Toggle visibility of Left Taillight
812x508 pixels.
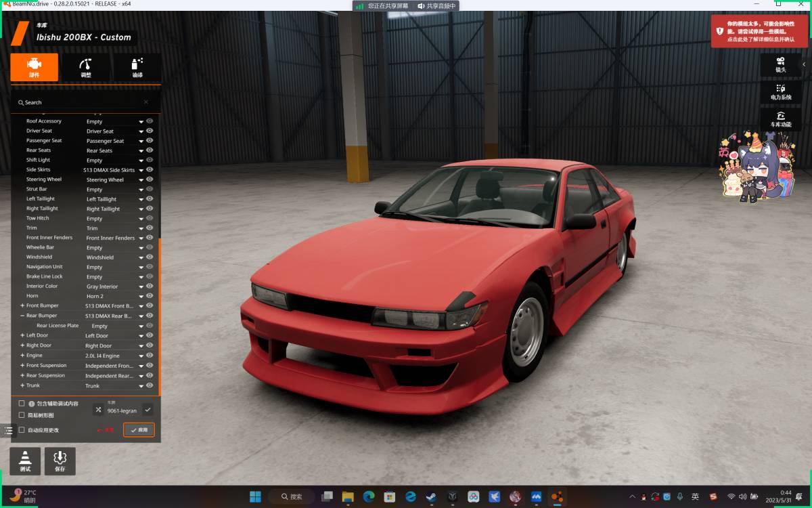[150, 198]
